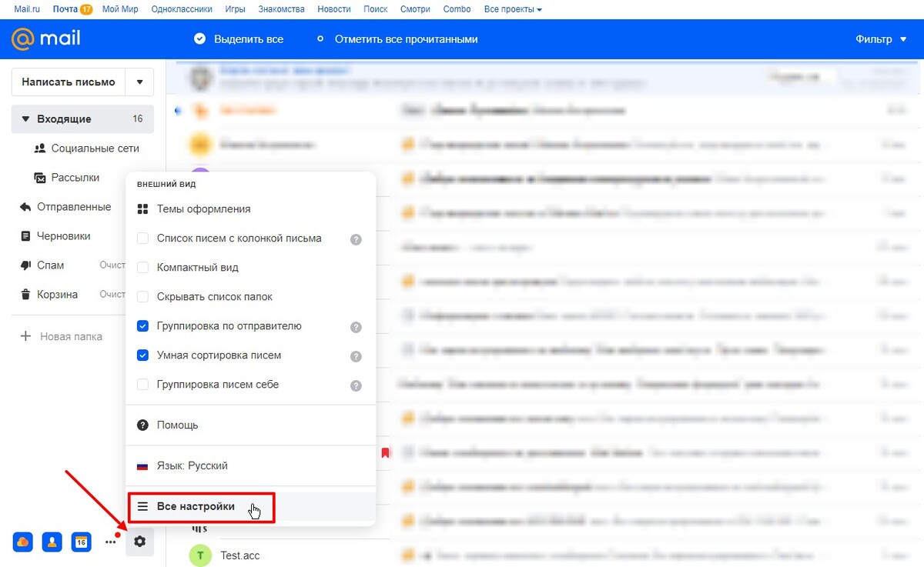Click the Рассылки folder icon
924x567 pixels.
click(40, 178)
